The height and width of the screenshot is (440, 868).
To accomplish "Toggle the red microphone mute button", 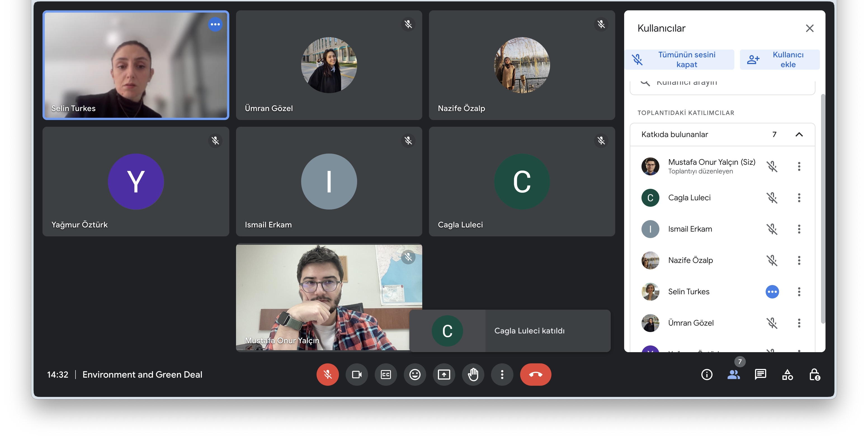I will (327, 375).
